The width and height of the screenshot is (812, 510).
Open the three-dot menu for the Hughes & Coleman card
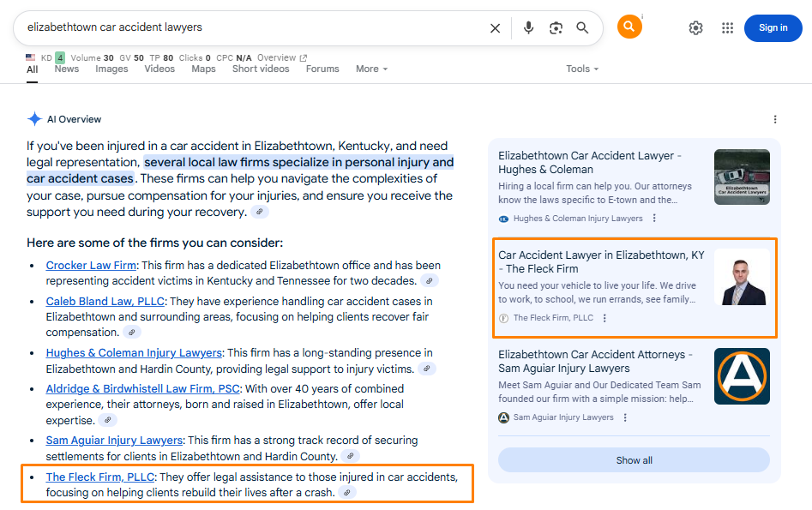click(x=654, y=218)
